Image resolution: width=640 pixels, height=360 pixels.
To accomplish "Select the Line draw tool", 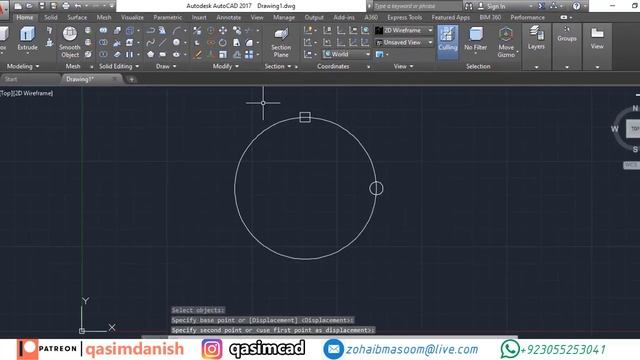I will (x=162, y=42).
